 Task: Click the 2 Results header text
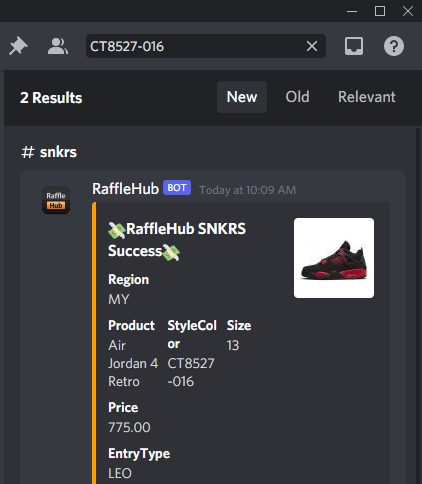coord(51,98)
